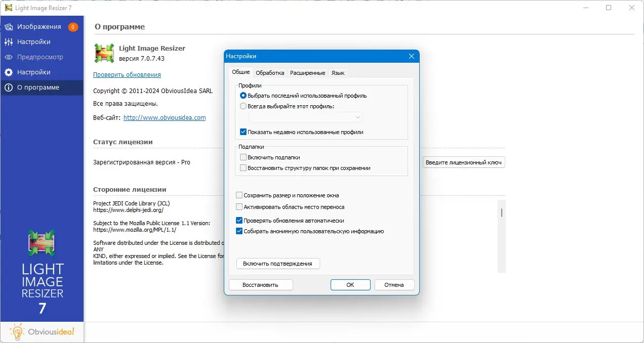
Task: Minimize the Light Image Resizer window
Action: tap(585, 8)
